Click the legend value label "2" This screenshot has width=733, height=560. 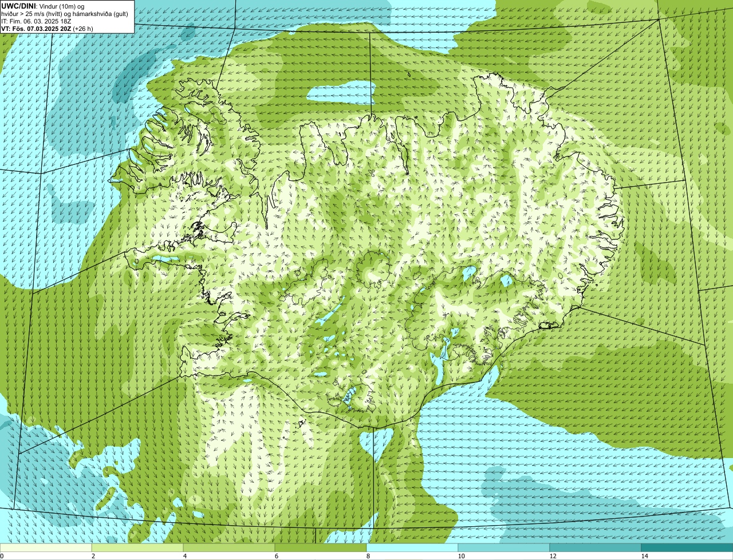click(x=93, y=556)
